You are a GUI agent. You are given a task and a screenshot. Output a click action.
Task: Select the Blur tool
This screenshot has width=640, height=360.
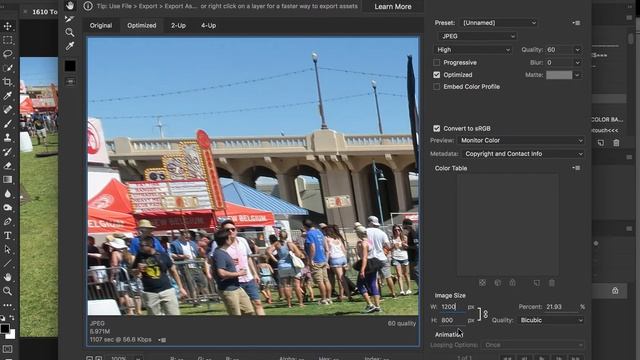7,193
